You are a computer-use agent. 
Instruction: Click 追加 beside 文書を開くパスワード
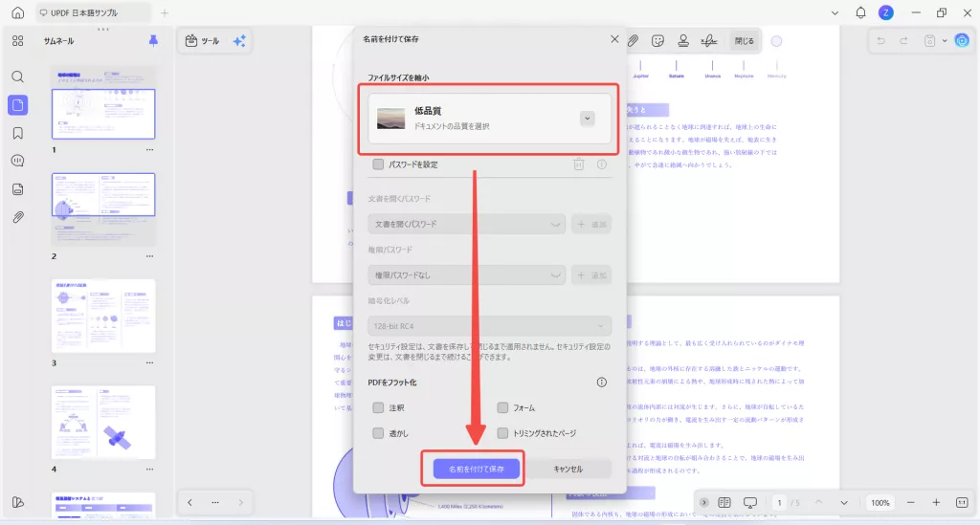point(591,224)
